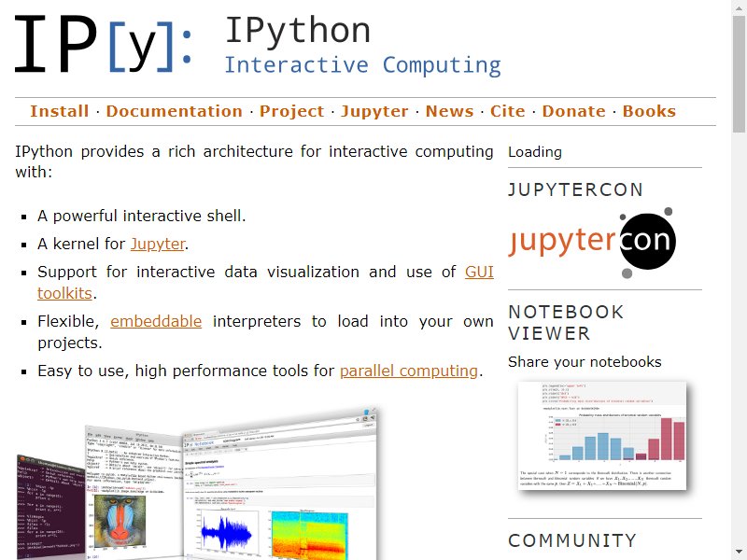Follow the Jupyter kernel link

click(158, 244)
